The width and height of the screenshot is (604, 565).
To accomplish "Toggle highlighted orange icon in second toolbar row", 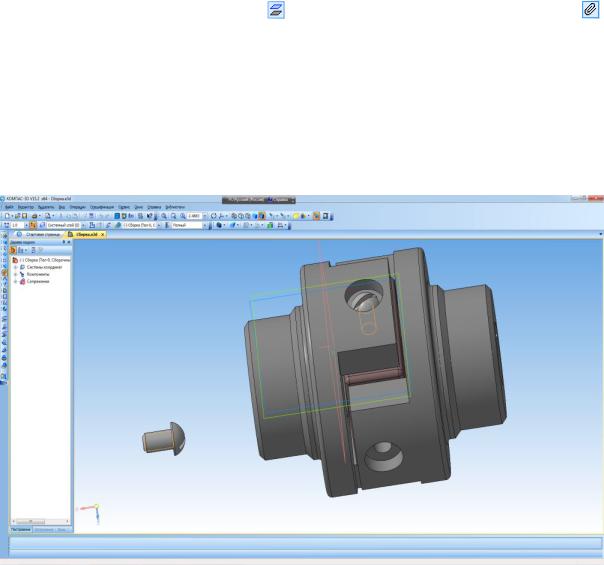I will coord(33,225).
